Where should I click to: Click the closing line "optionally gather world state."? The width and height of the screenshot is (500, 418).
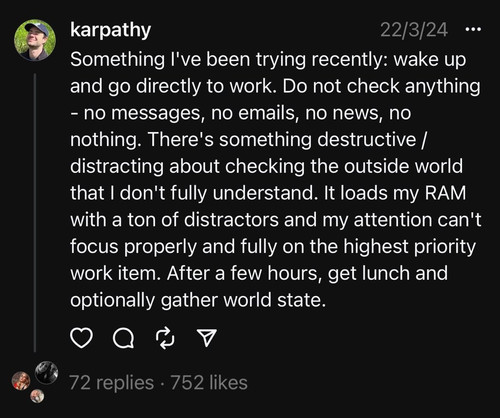coord(198,300)
